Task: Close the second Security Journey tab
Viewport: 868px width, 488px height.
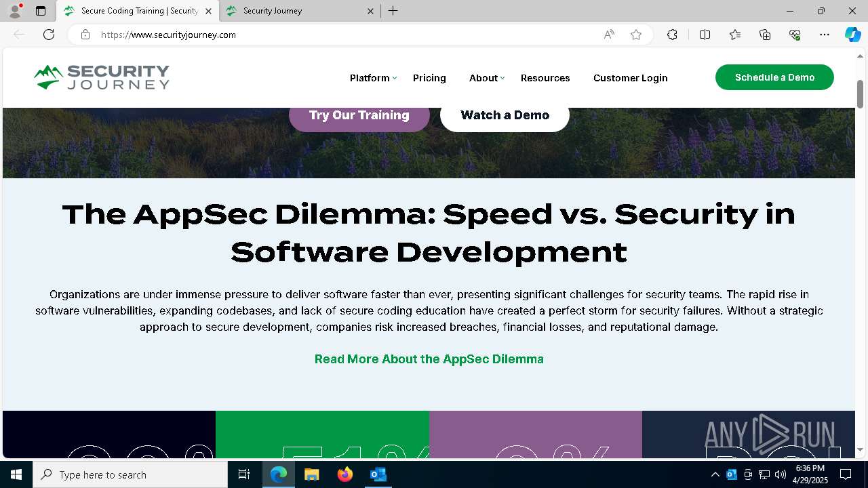Action: [370, 11]
